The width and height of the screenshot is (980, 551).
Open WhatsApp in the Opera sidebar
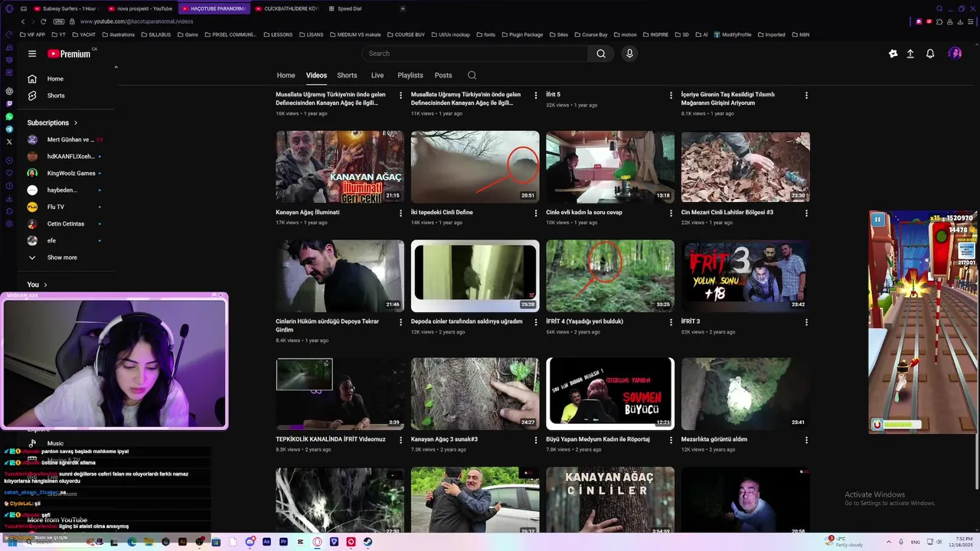click(x=9, y=116)
